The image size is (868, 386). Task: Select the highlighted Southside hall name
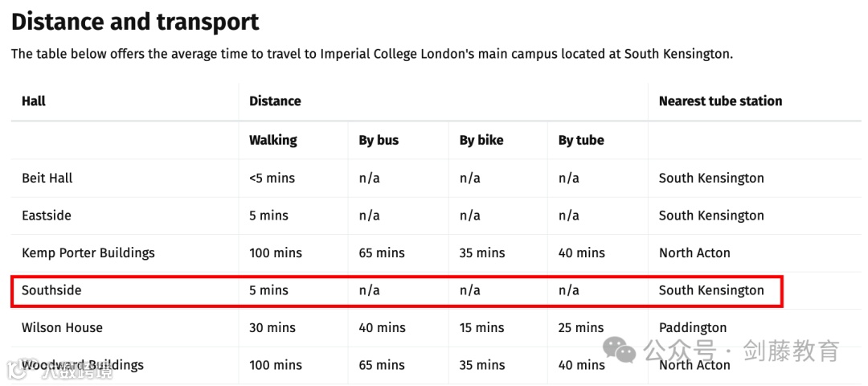[x=51, y=290]
